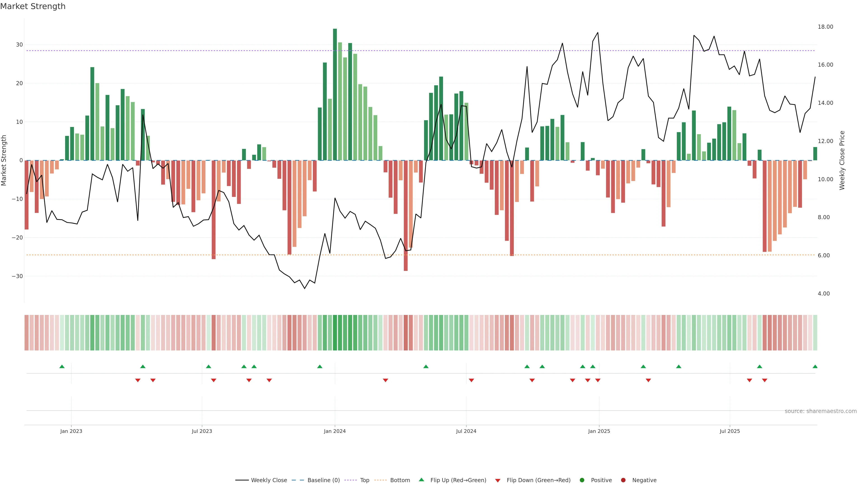Click the leftmost green flip-up triangle marker

(62, 366)
